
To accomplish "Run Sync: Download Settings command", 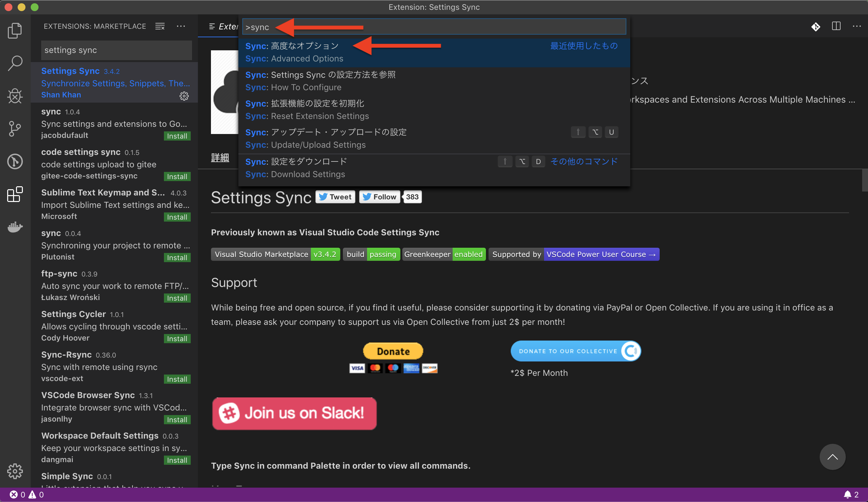I will [434, 168].
